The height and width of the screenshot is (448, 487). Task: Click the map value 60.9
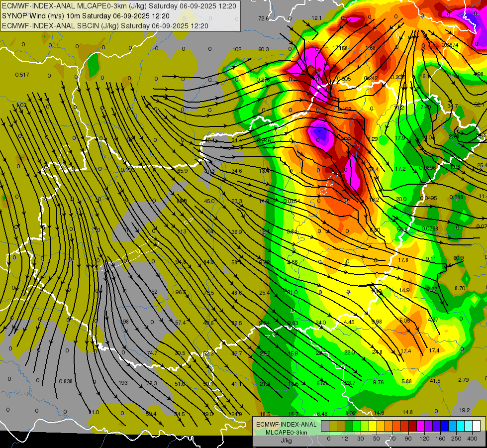(459, 258)
